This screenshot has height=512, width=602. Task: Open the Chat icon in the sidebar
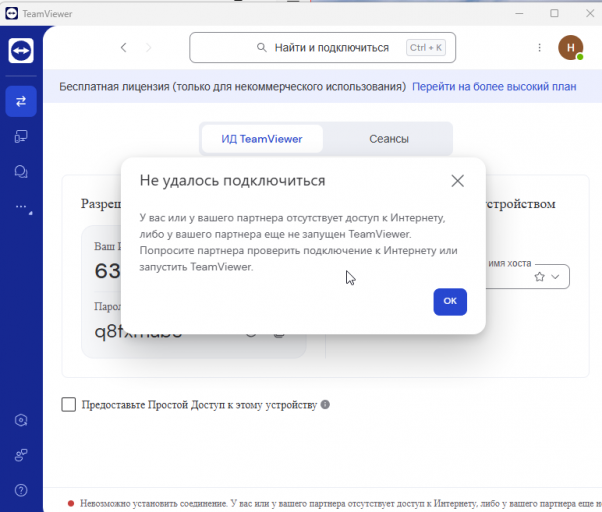point(21,171)
